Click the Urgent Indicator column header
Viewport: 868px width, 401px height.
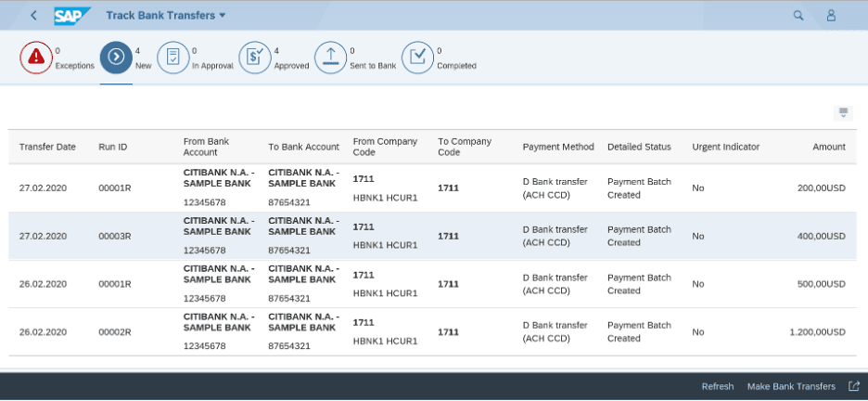[x=726, y=147]
